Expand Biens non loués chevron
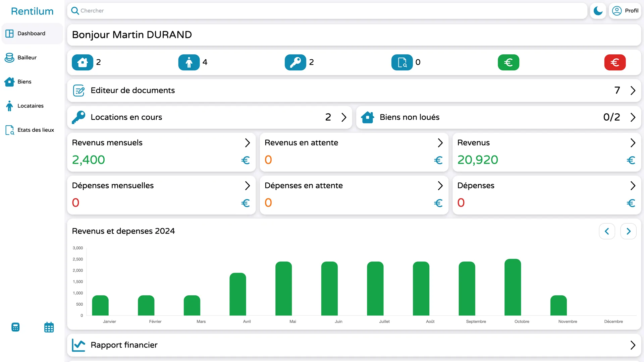 tap(633, 117)
